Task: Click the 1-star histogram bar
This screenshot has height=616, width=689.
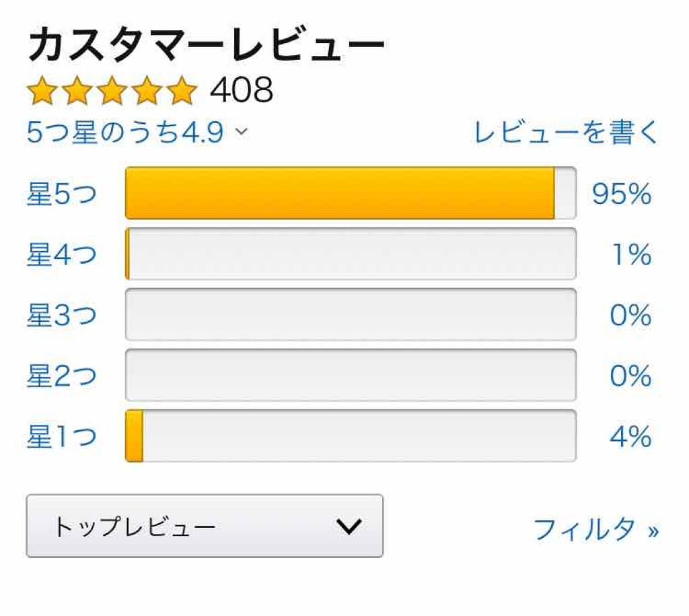Action: click(351, 436)
